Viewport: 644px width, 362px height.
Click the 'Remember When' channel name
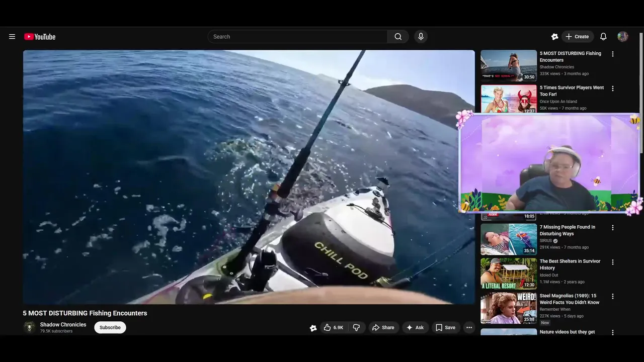pos(555,309)
